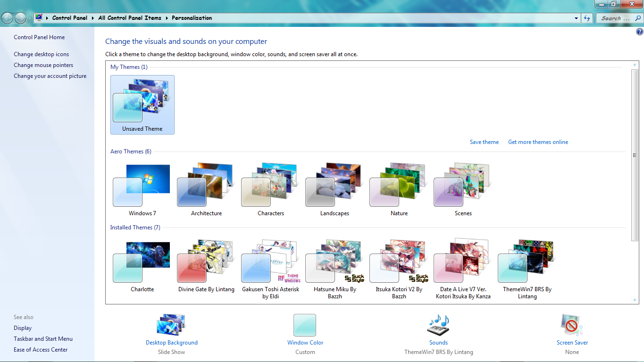Open Desktop Background slide show icon
Image resolution: width=644 pixels, height=362 pixels.
point(171,325)
